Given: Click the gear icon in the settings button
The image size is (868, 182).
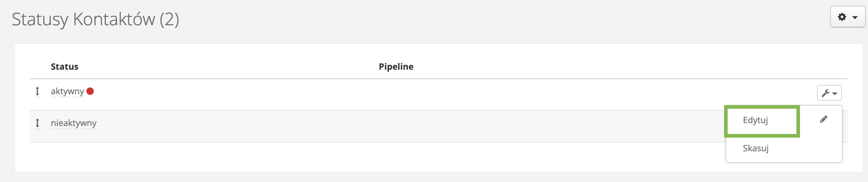Looking at the screenshot, I should pos(842,17).
